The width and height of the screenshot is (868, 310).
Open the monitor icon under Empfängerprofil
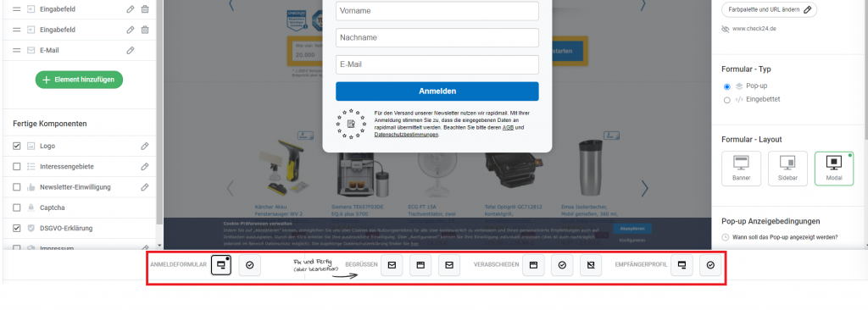pos(682,266)
